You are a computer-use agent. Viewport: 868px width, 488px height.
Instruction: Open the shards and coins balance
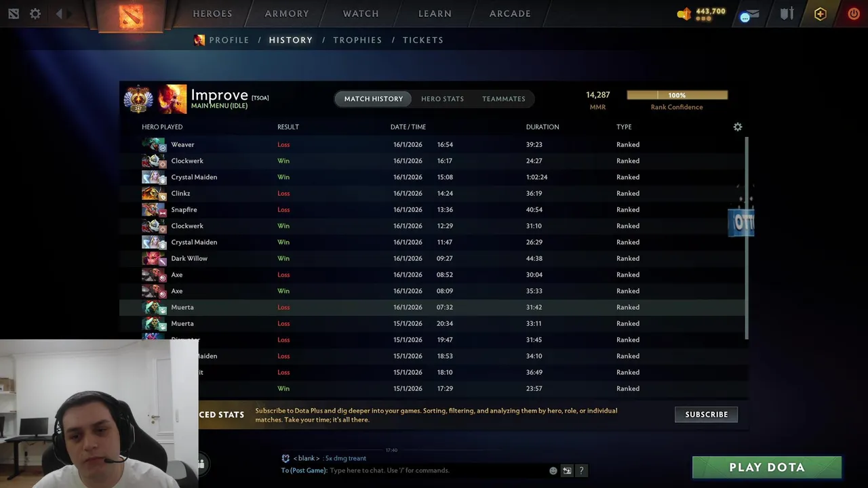click(702, 14)
